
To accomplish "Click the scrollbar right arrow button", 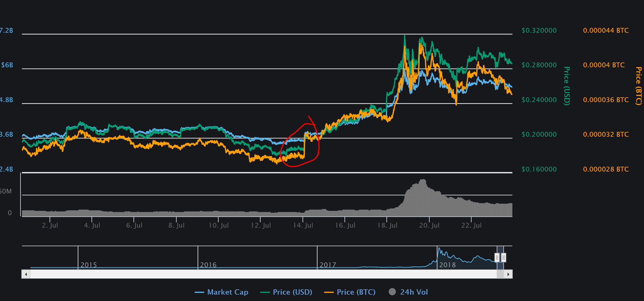I will pyautogui.click(x=508, y=274).
